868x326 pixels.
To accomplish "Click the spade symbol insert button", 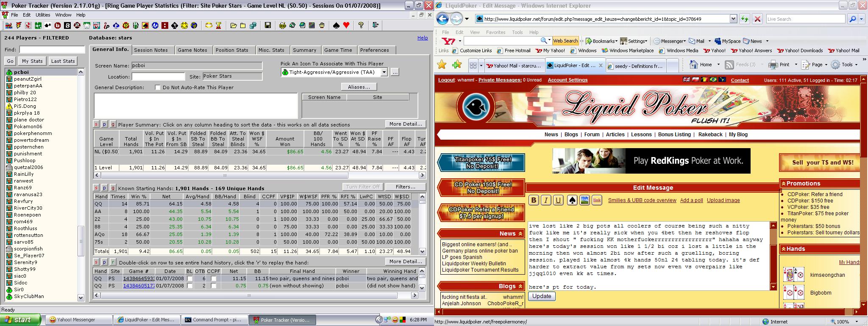I will [572, 200].
